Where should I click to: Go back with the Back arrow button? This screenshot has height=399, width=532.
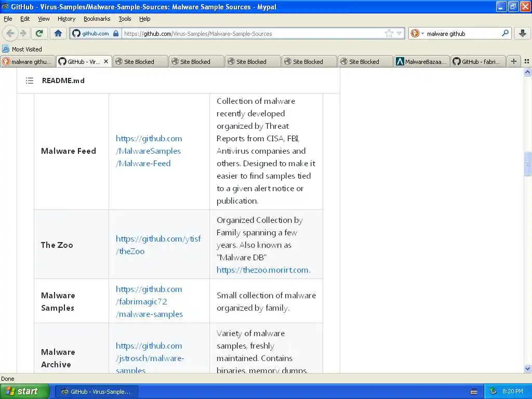(x=10, y=33)
